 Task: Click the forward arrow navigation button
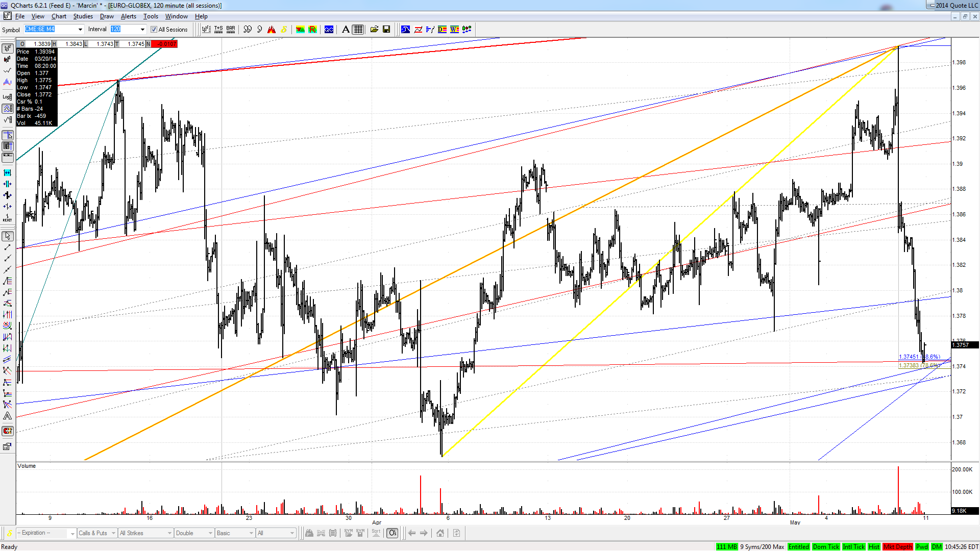coord(424,533)
